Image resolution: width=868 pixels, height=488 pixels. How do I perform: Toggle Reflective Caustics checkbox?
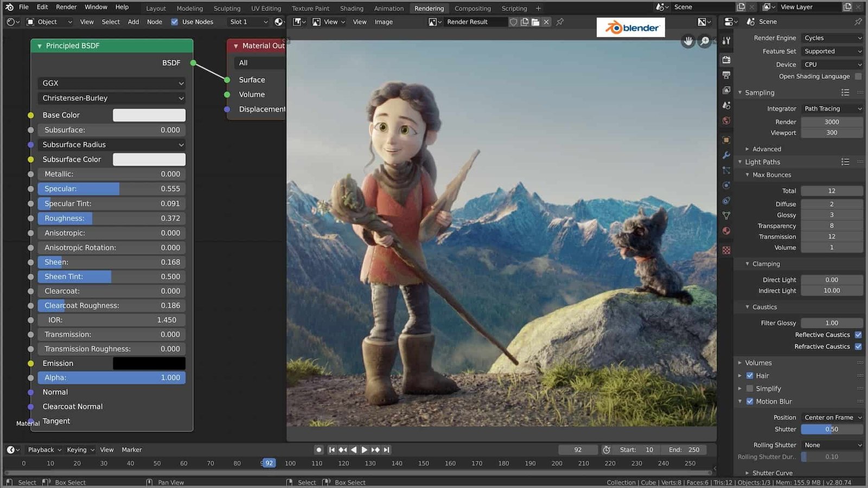click(858, 335)
